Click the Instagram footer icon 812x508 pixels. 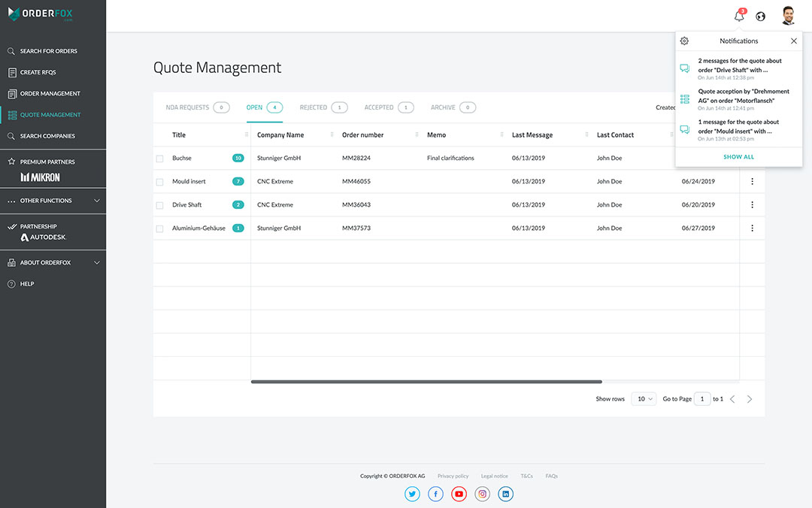[x=483, y=494]
